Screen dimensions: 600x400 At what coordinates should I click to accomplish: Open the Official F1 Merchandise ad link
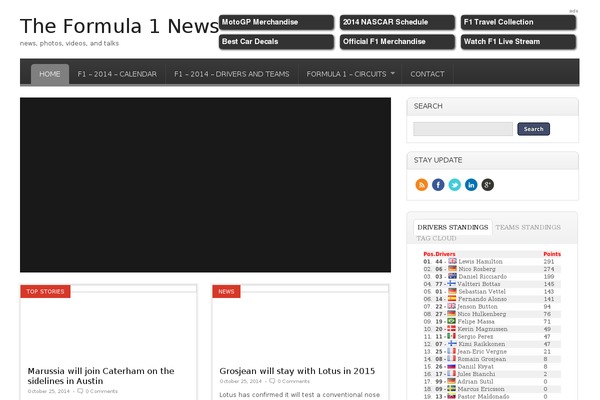tap(397, 42)
